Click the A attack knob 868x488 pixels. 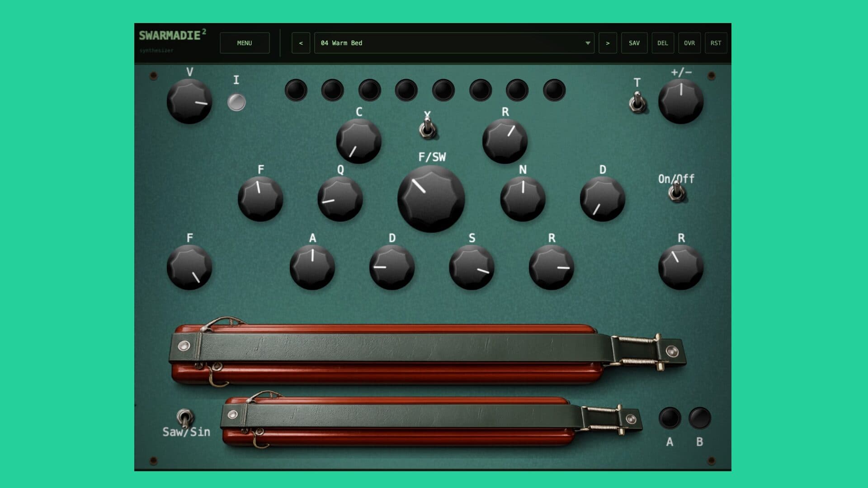312,267
